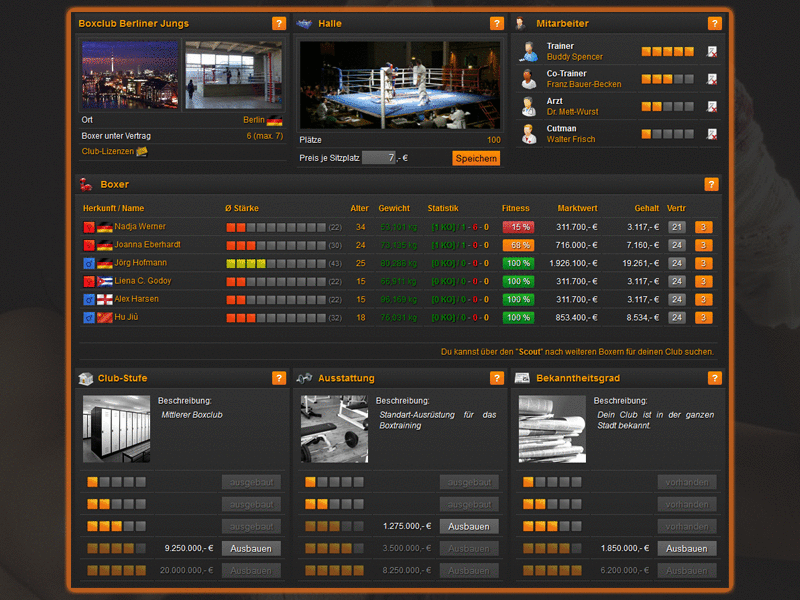Click Ausbauen for the 1.275.000 Ausstattung upgrade
Viewport: 800px width, 600px height.
[468, 526]
